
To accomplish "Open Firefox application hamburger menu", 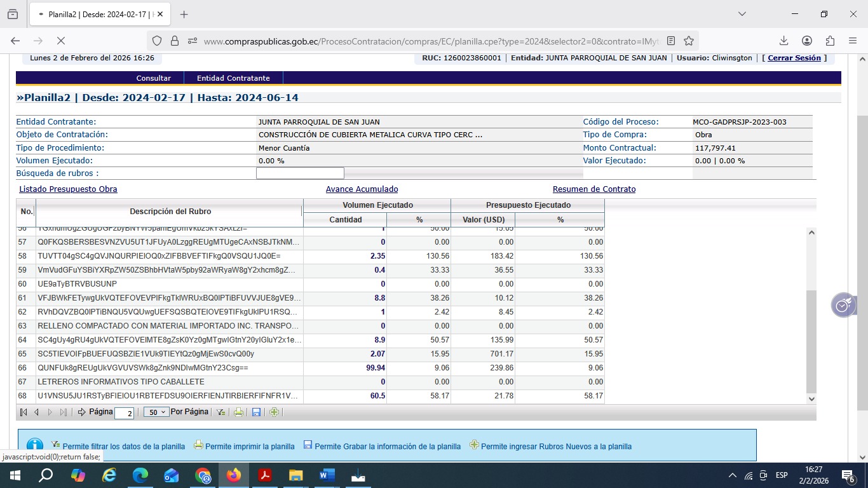I will (x=853, y=41).
